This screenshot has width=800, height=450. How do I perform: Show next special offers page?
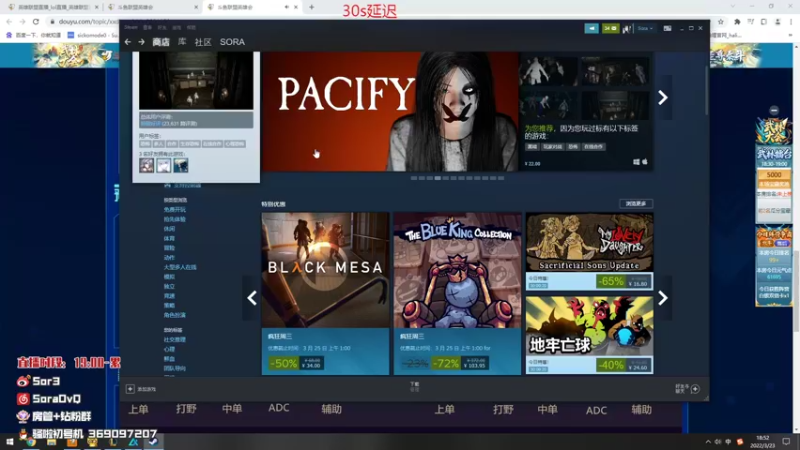(663, 298)
